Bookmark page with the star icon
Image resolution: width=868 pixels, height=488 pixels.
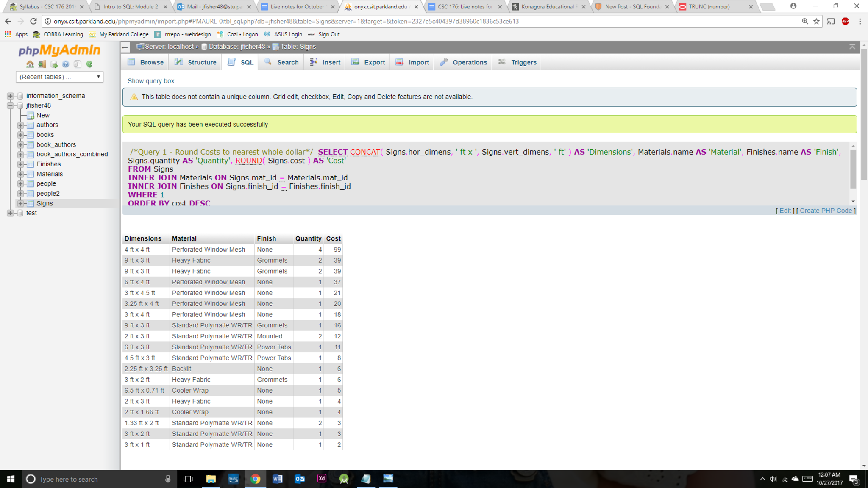point(816,21)
